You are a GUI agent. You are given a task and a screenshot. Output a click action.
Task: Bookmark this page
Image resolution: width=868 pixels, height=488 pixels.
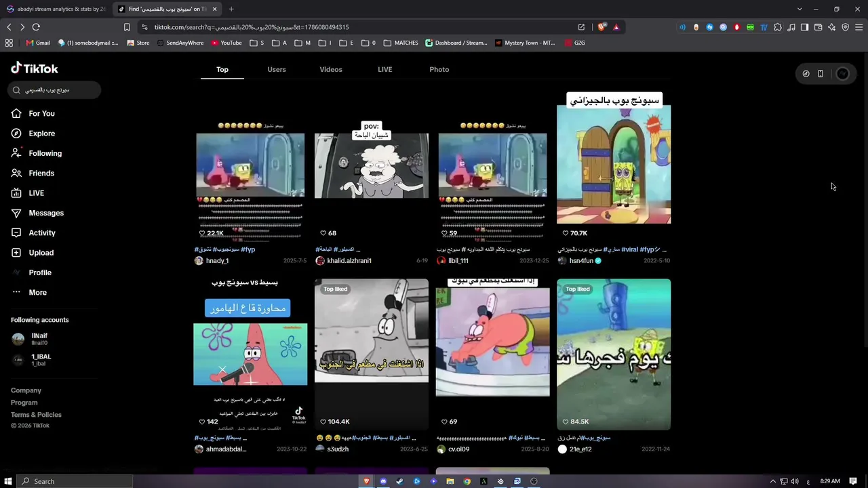127,27
